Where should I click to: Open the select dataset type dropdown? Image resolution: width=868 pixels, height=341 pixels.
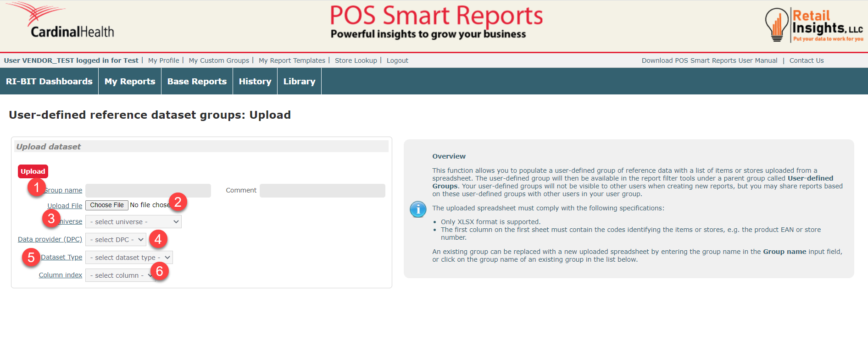129,258
